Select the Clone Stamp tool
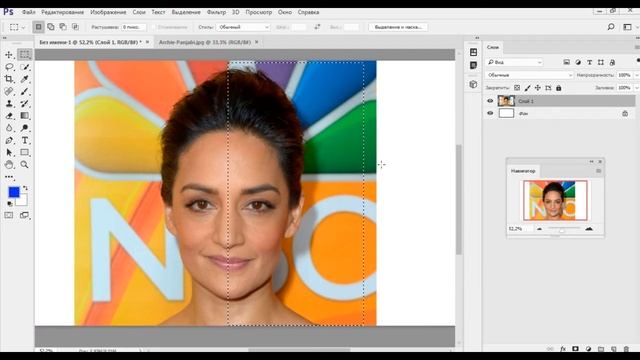 tap(9, 104)
